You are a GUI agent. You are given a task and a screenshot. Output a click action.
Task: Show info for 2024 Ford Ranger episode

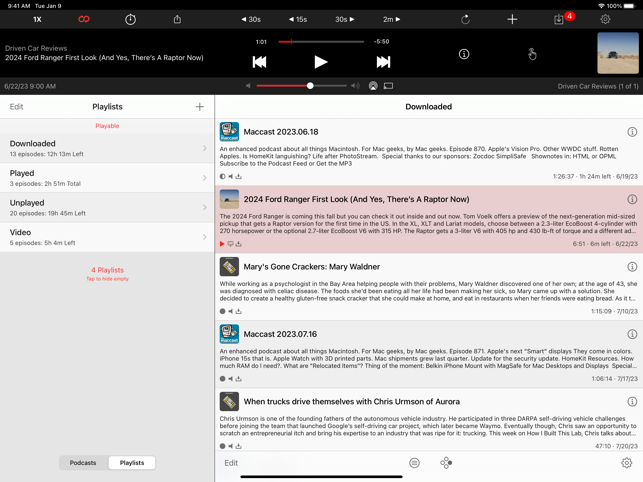point(632,199)
